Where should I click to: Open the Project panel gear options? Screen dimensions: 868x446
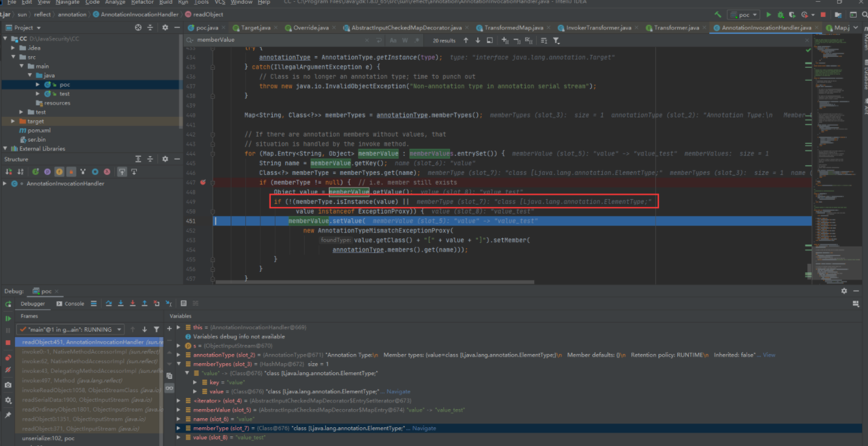pos(165,27)
